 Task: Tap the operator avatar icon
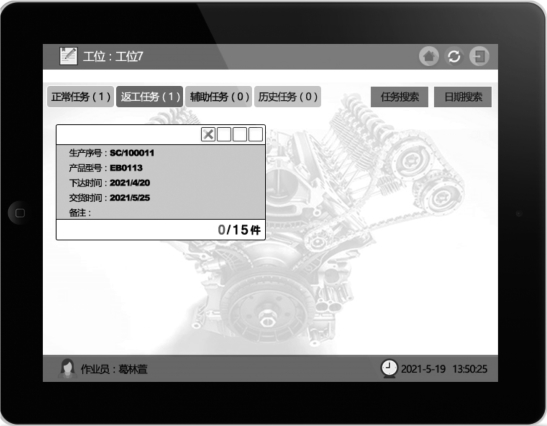tap(67, 368)
